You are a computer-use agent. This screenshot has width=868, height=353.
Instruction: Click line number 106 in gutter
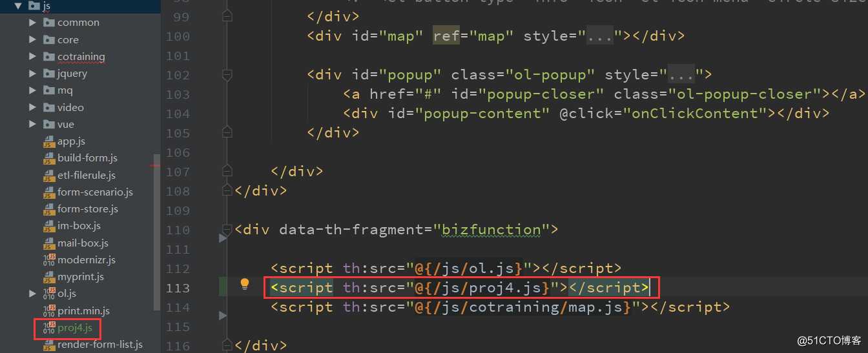(x=178, y=152)
